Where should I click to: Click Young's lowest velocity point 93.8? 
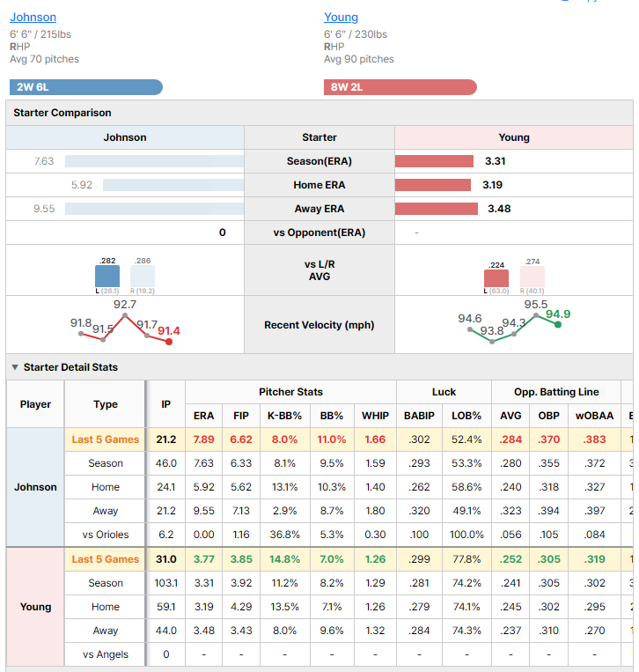(x=492, y=342)
